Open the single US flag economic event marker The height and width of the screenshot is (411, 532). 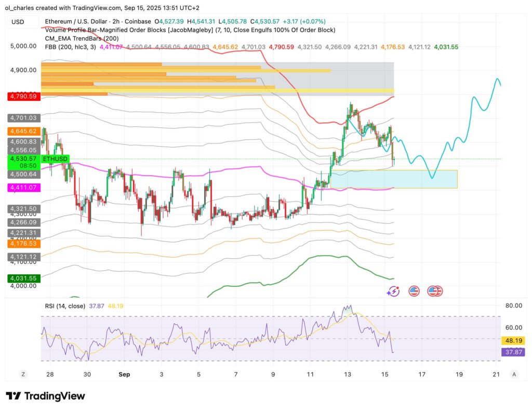[414, 291]
